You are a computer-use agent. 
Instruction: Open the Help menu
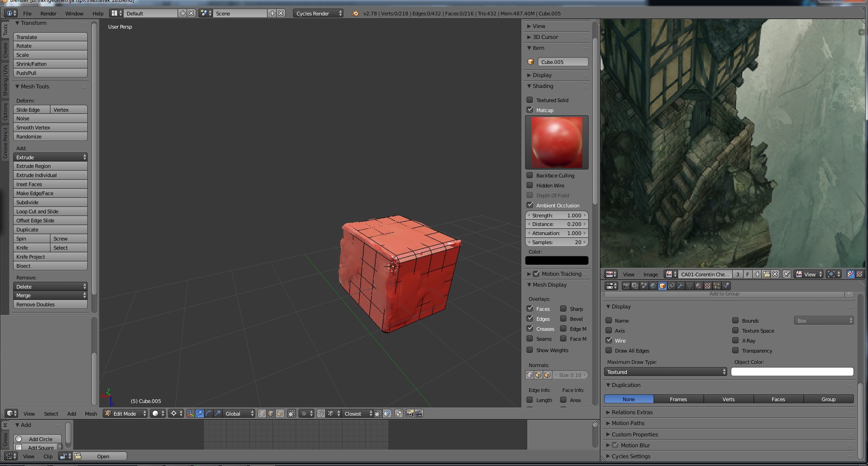(x=98, y=14)
